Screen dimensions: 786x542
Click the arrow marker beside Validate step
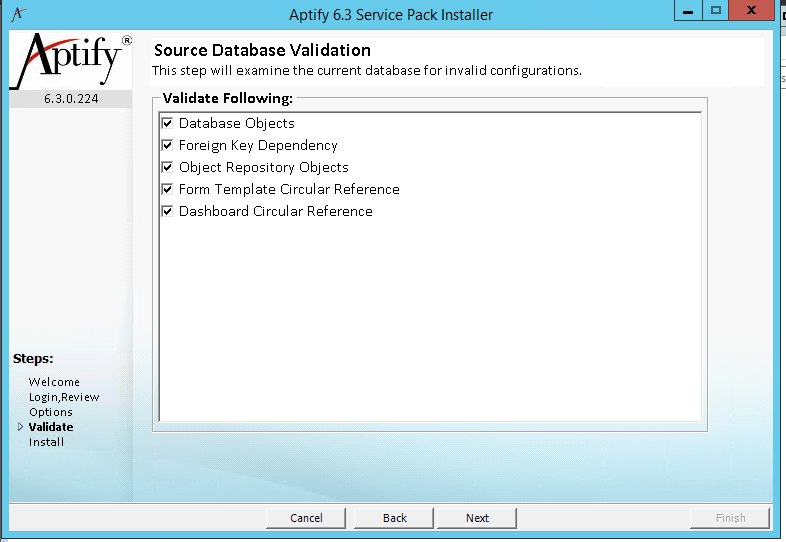20,427
